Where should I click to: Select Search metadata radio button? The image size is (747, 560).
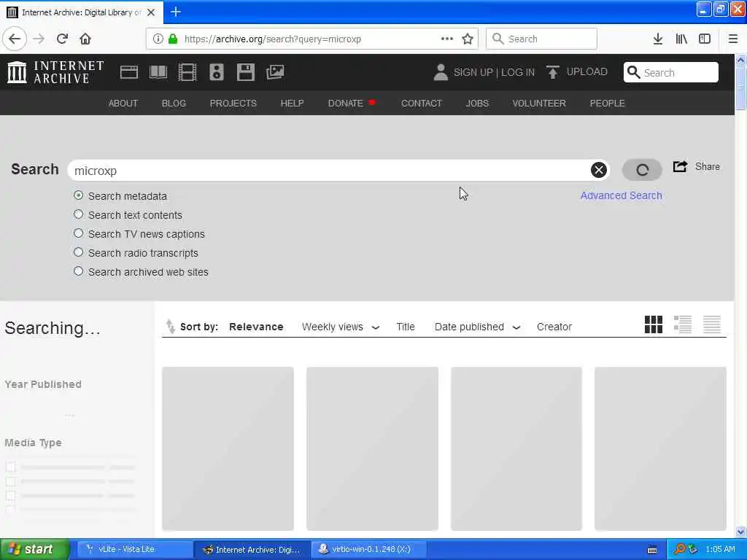[79, 195]
